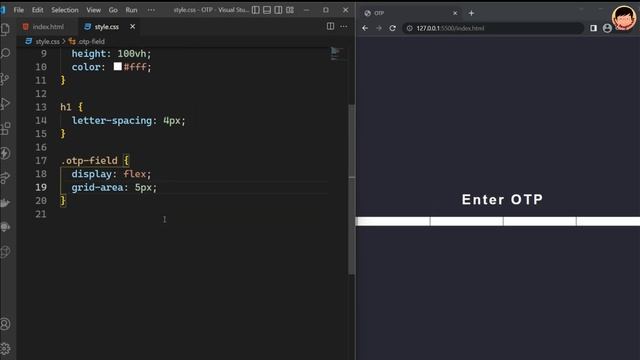Open the Run menu
The image size is (640, 360).
pos(131,10)
